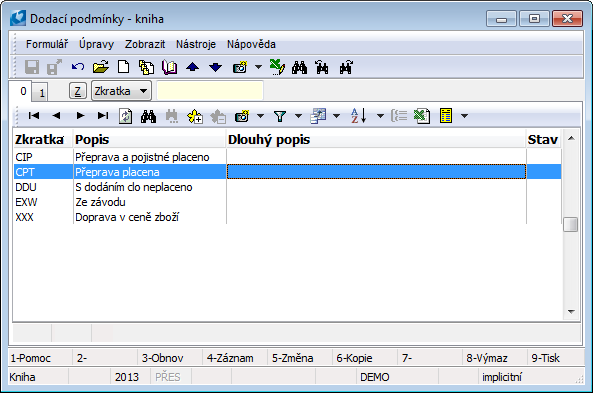The height and width of the screenshot is (393, 593).
Task: Click the refresh page icon in grid toolbar
Action: click(126, 116)
